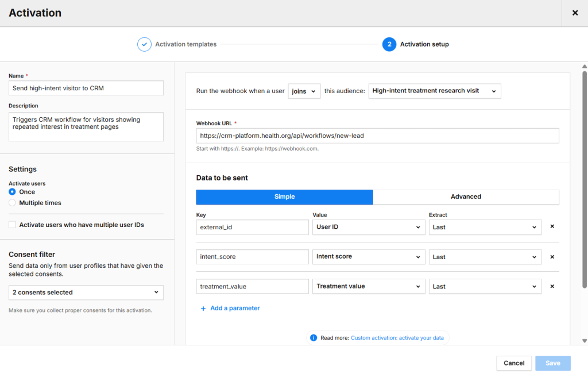Close the Activation dialog with X icon
Screen dimensions: 588x377
coord(575,13)
